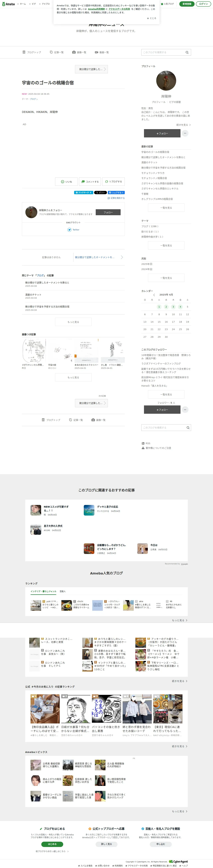Go to previous month in calendar
This screenshot has height=868, width=213.
point(154,295)
